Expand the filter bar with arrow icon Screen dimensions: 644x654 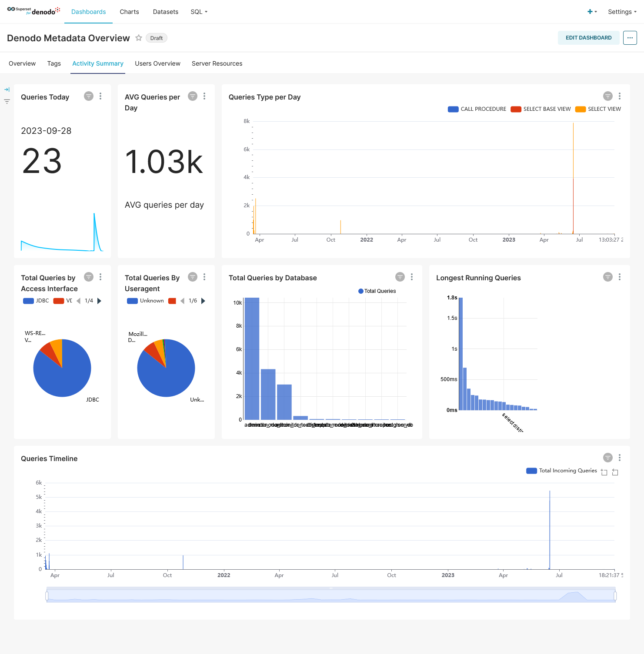point(7,90)
